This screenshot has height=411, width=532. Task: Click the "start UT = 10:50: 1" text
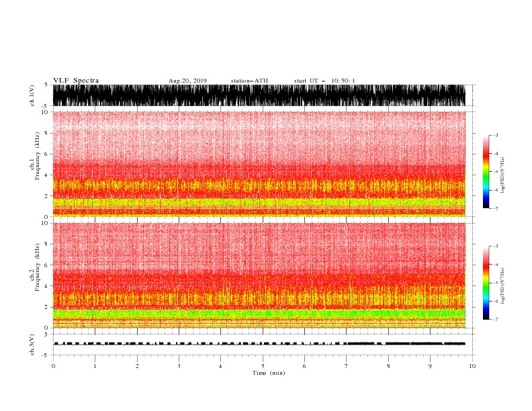point(324,81)
